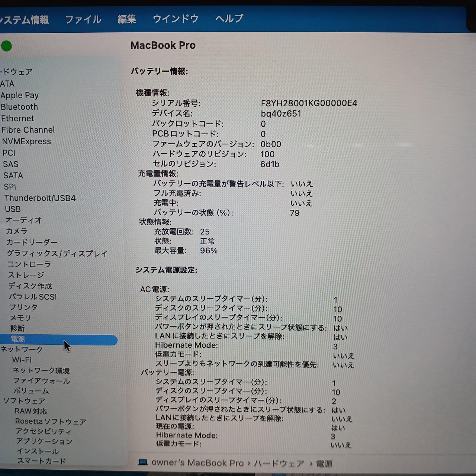Viewport: 476px width, 476px height.
Task: Select ファイアウォール in the sidebar
Action: click(41, 381)
